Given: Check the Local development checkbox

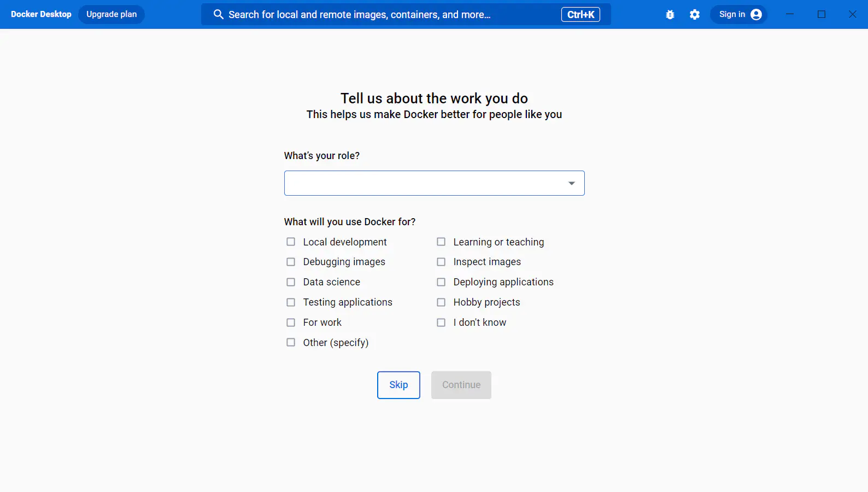Looking at the screenshot, I should pos(291,242).
